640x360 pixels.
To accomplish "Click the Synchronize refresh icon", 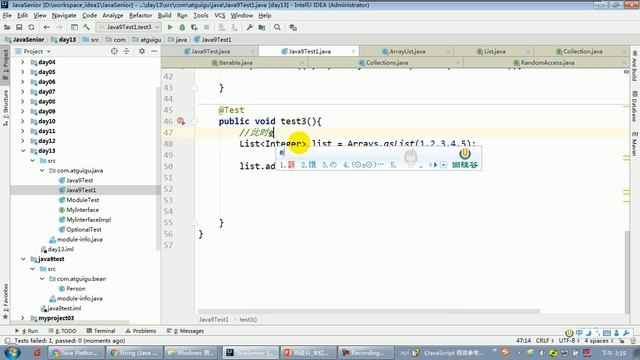I will coord(31,27).
